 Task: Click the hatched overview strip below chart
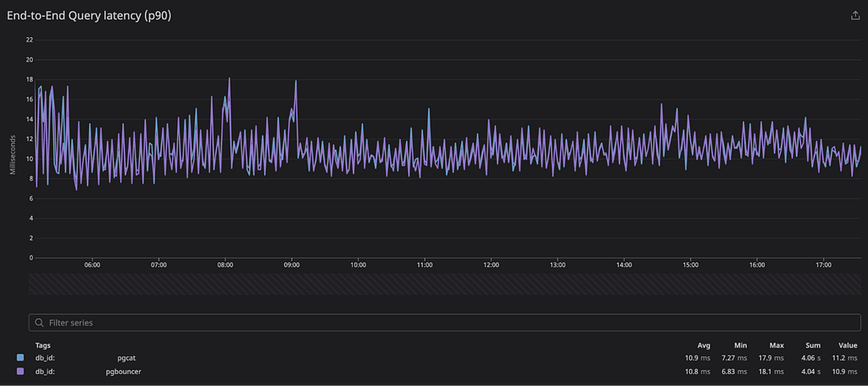tap(445, 284)
